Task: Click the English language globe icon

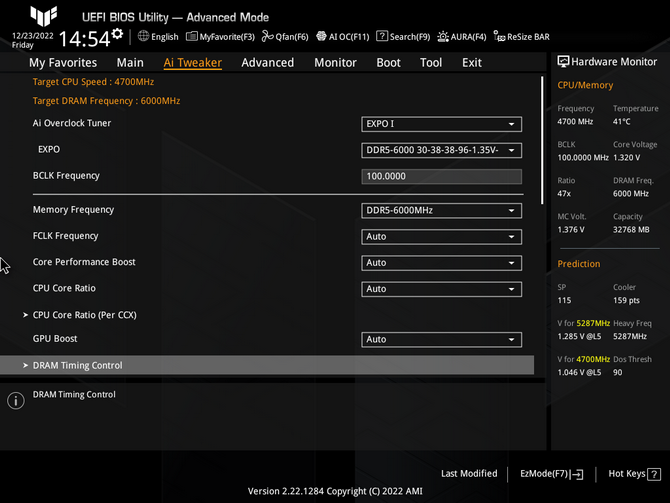Action: [x=143, y=36]
